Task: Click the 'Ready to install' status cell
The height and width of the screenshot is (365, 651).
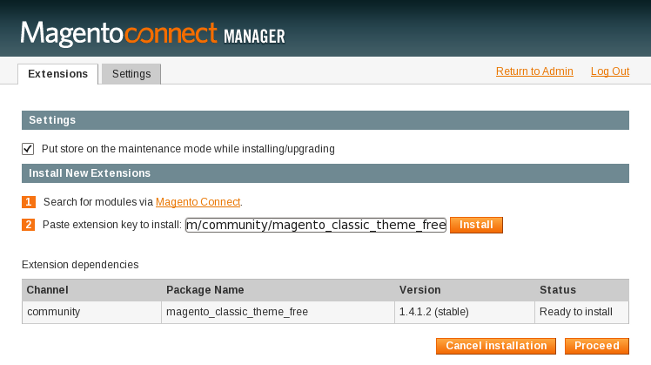Action: (582, 312)
